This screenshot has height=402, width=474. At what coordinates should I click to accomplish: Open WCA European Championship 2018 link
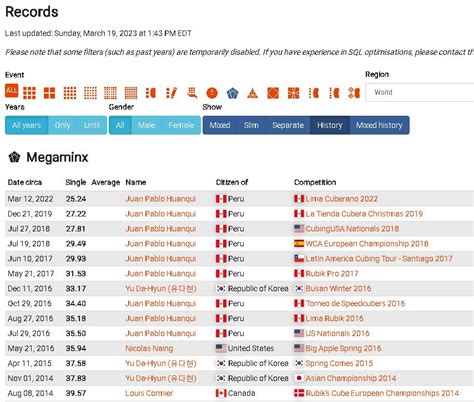(x=367, y=244)
